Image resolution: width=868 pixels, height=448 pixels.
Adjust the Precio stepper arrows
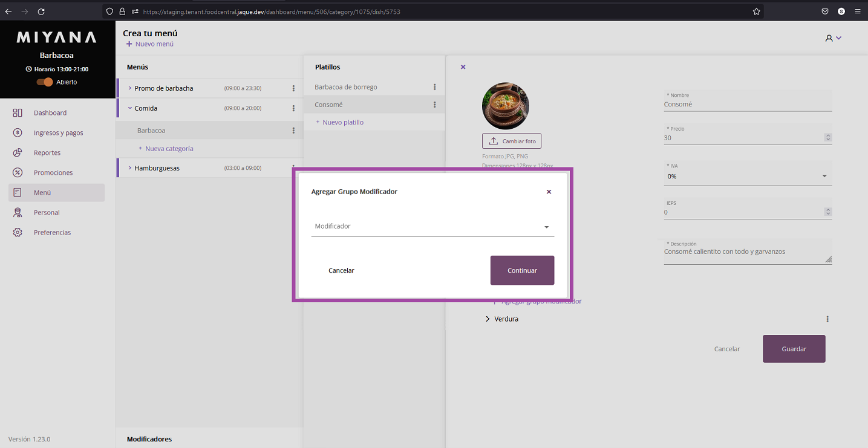(x=828, y=138)
